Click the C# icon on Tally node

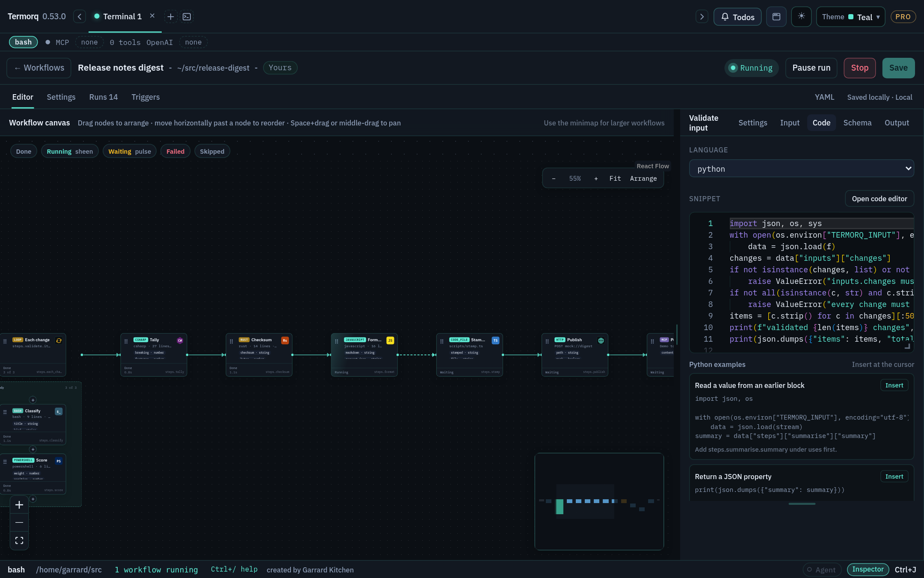(180, 340)
